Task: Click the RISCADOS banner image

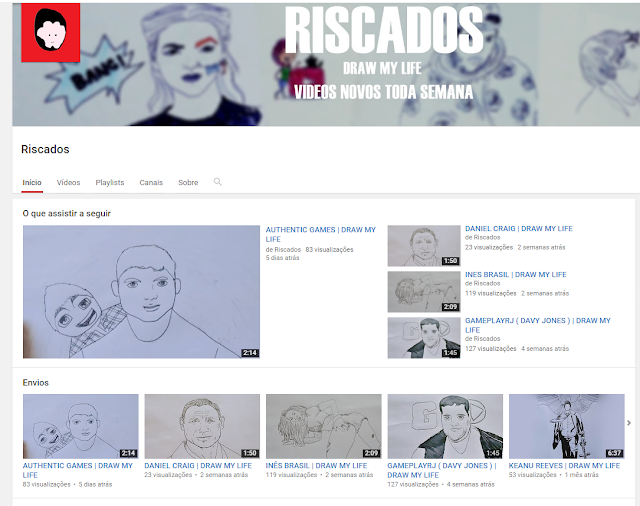Action: 326,64
